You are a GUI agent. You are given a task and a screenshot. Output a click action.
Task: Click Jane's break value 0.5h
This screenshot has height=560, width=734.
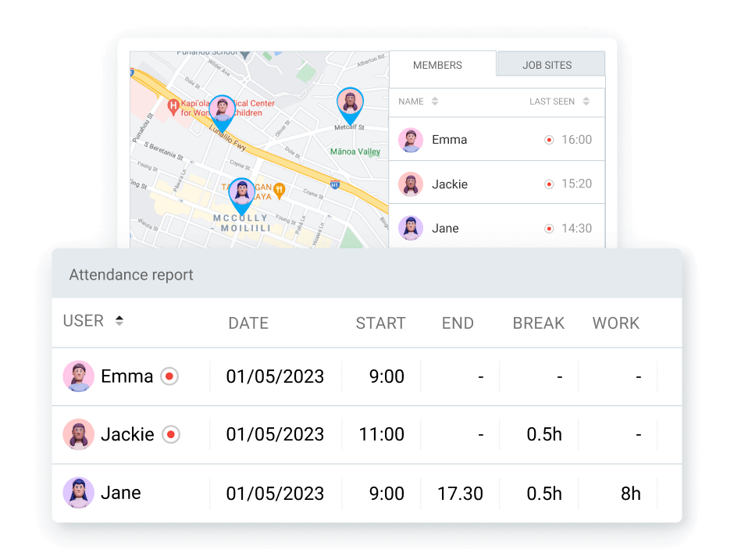click(544, 494)
